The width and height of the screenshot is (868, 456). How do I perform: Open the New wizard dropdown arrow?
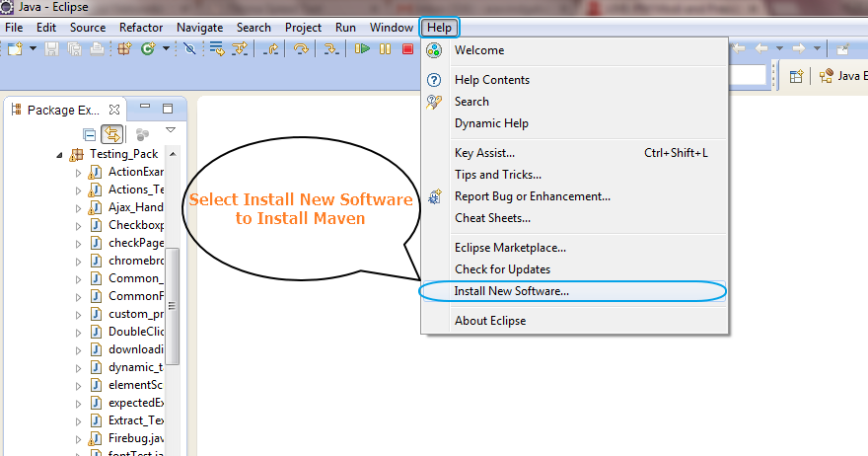pos(33,49)
